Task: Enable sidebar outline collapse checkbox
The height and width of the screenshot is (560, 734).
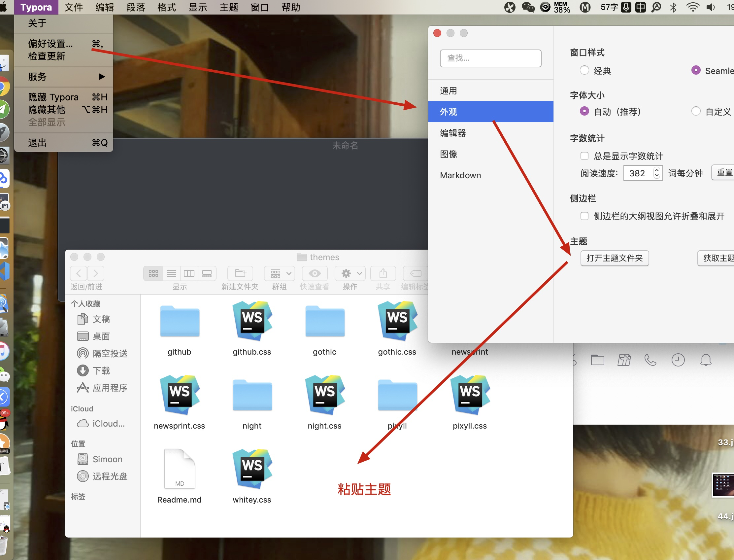Action: pyautogui.click(x=584, y=216)
